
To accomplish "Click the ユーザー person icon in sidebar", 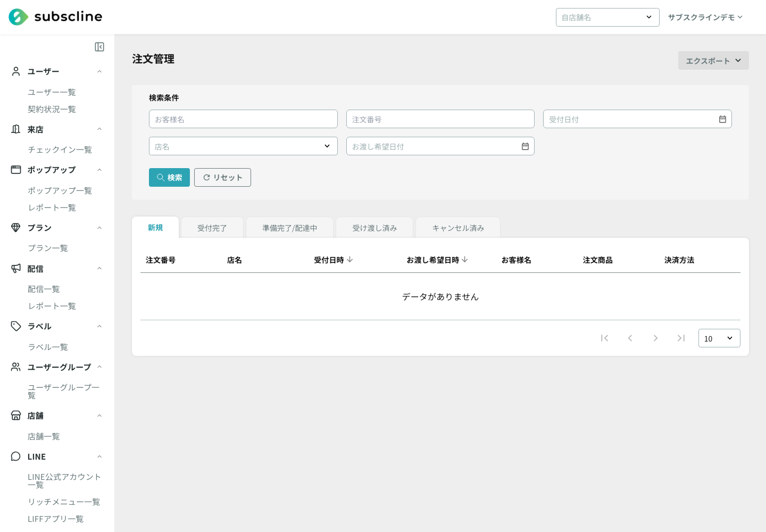I will point(16,71).
